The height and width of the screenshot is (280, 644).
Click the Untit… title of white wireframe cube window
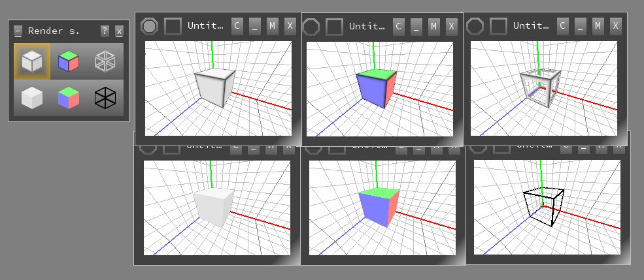pos(531,25)
